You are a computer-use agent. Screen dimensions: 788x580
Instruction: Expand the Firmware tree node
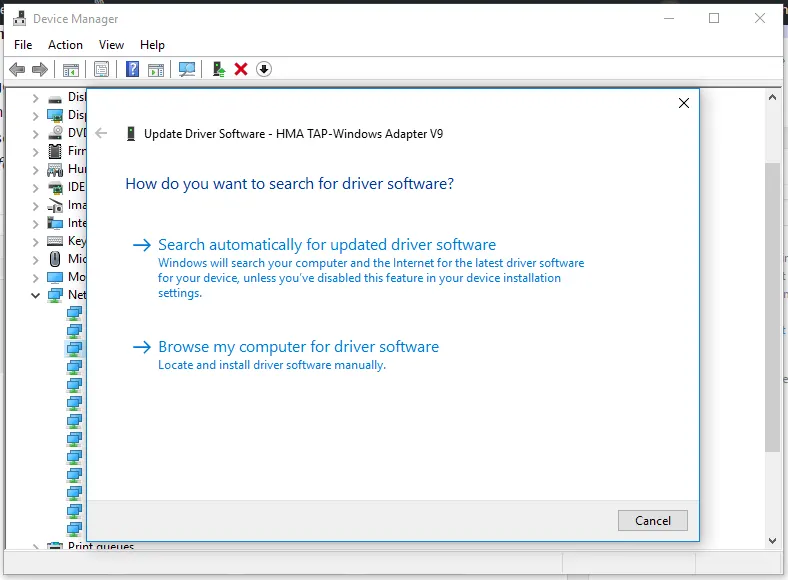click(35, 152)
